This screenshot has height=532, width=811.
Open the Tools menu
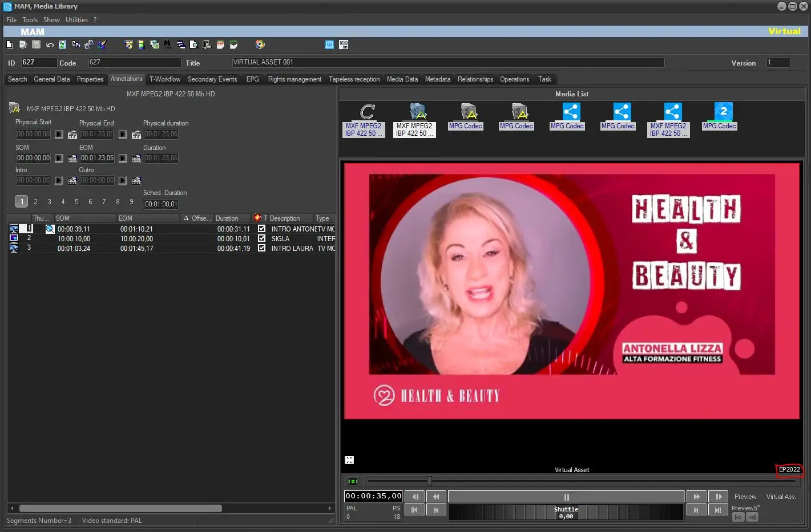[x=30, y=20]
